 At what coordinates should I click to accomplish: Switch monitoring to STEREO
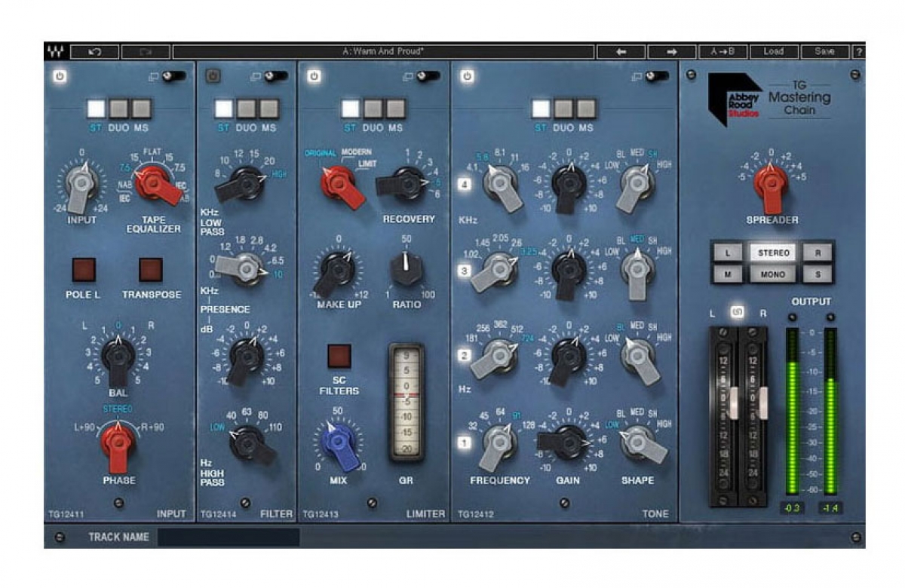point(774,253)
